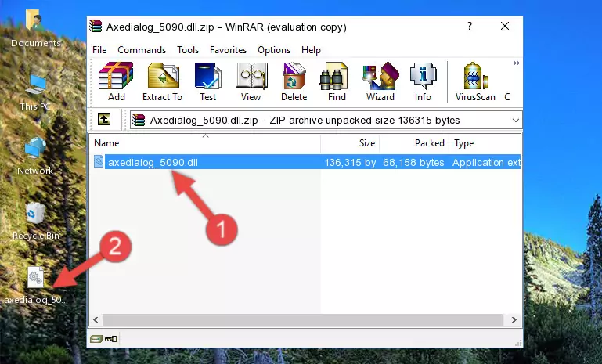Open the Tools menu
The image size is (602, 364).
188,50
